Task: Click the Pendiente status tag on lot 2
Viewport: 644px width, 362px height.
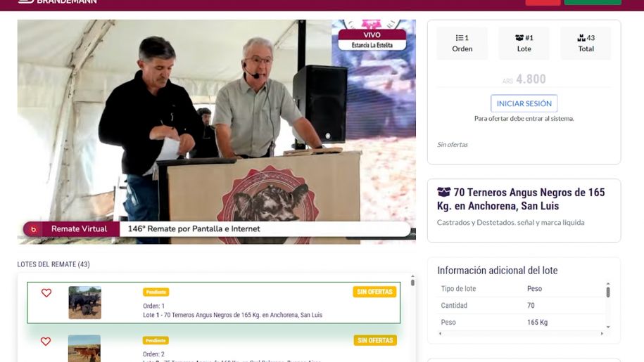Action: coord(156,340)
